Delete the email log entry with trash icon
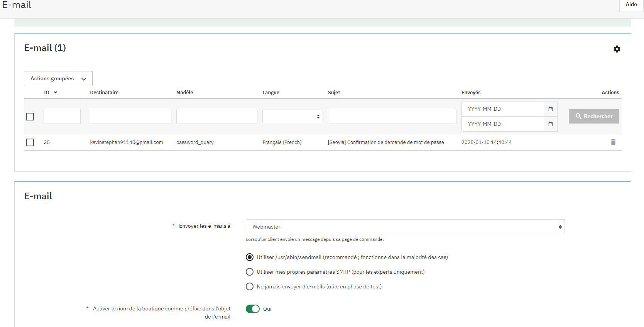Image resolution: width=644 pixels, height=327 pixels. (613, 142)
